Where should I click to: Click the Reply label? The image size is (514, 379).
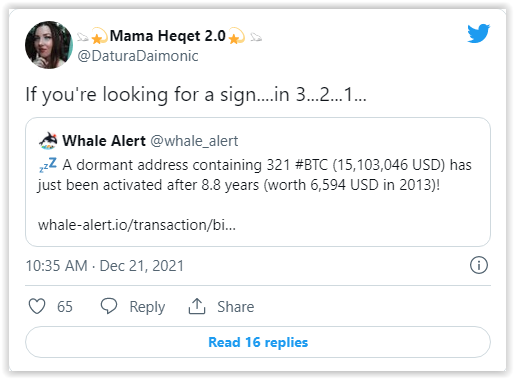coord(147,307)
